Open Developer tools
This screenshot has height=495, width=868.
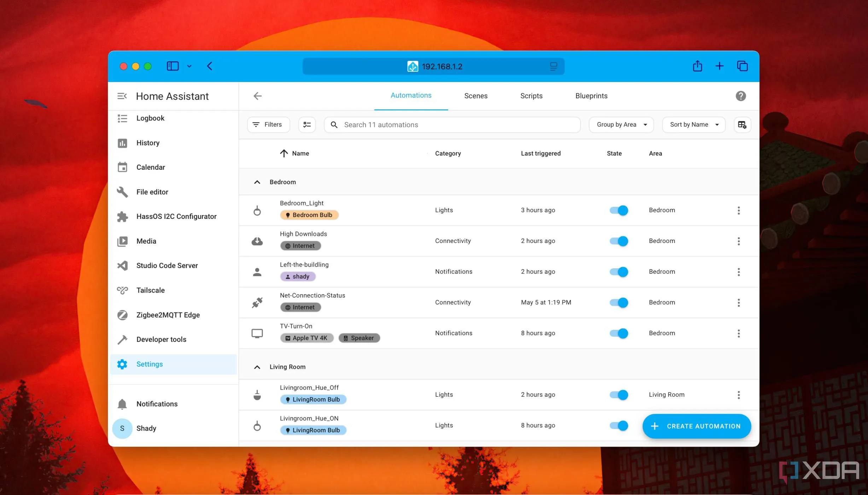coord(161,339)
